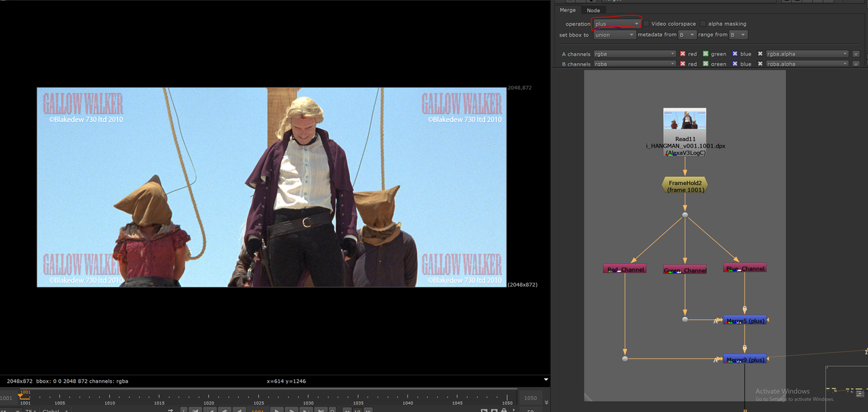Image resolution: width=868 pixels, height=412 pixels.
Task: Toggle the B channels red checkbox
Action: 683,64
